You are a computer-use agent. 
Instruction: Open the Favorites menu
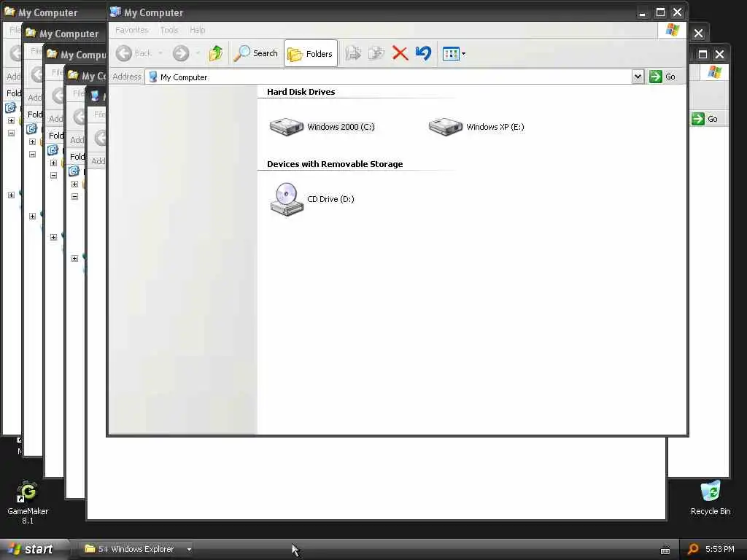132,30
